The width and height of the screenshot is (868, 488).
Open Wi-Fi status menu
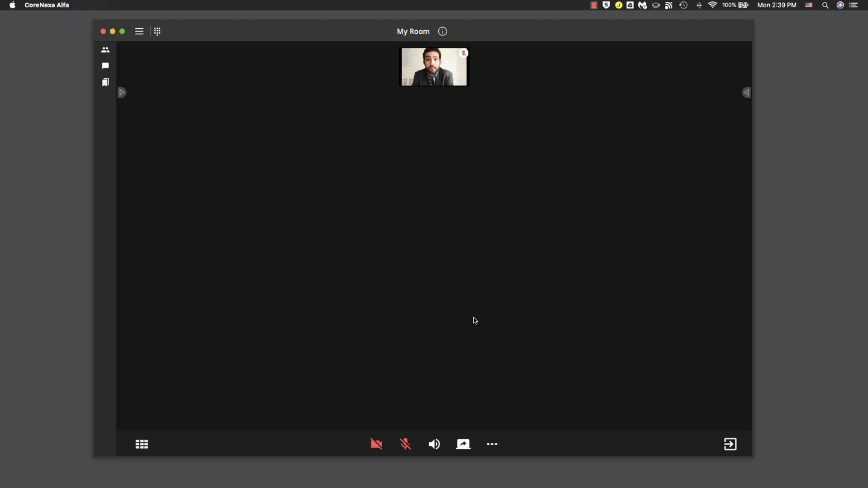pos(712,5)
